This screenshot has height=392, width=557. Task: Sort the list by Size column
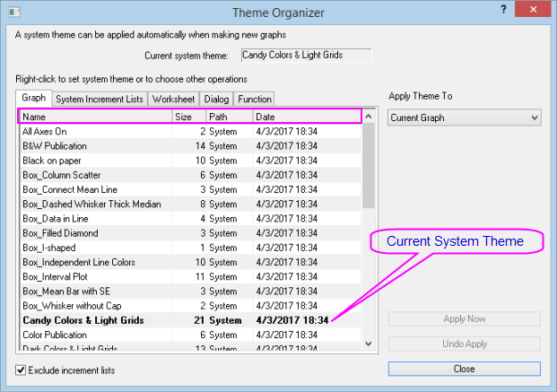point(188,117)
